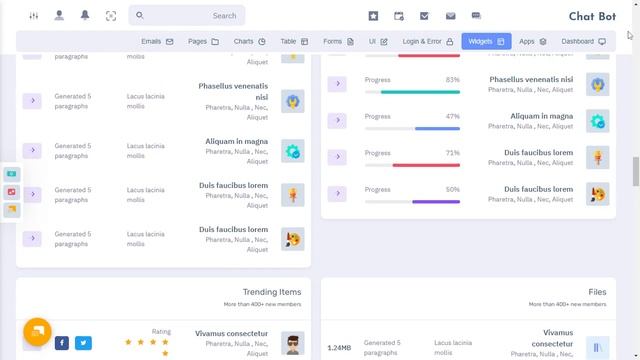Click torch icon beside 71% progress row

pyautogui.click(x=598, y=158)
